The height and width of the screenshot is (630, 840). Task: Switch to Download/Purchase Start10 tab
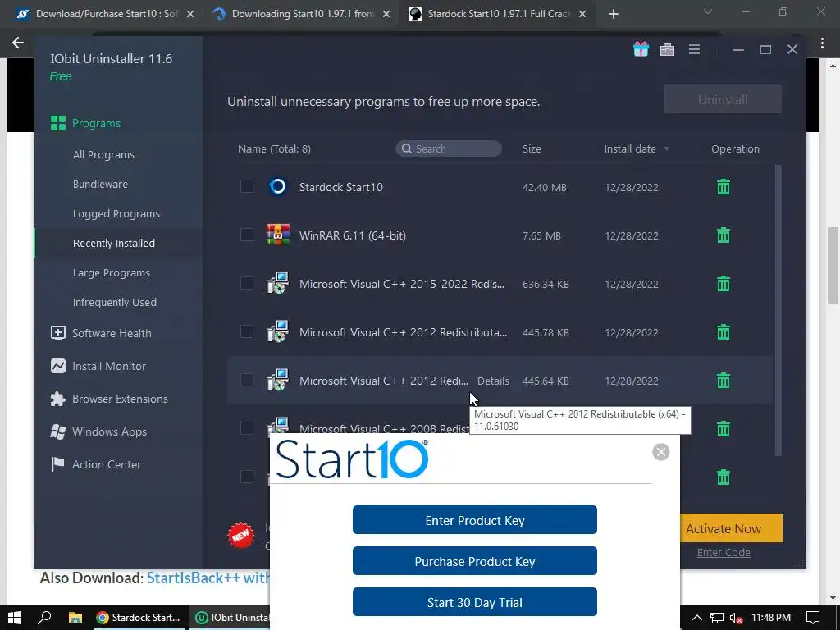(106, 14)
